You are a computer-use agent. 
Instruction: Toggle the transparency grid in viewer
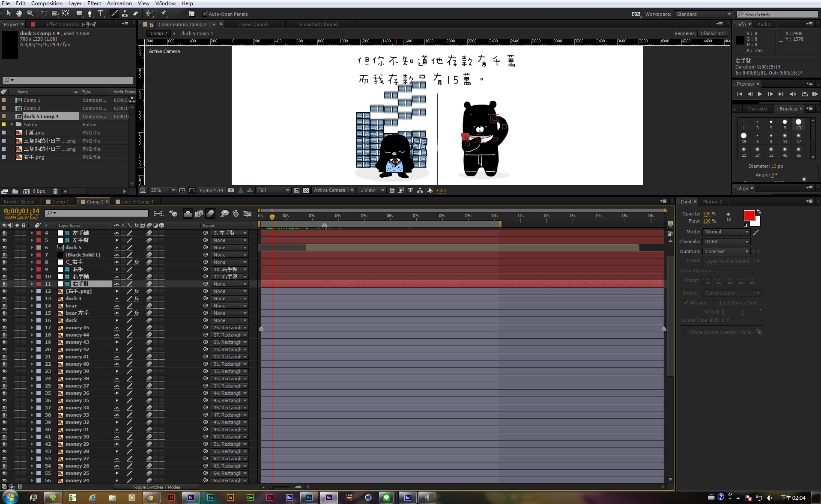pos(306,191)
